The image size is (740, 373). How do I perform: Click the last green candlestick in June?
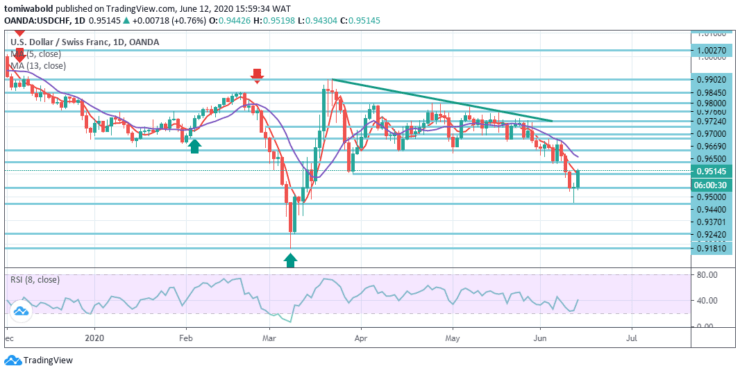tap(578, 179)
